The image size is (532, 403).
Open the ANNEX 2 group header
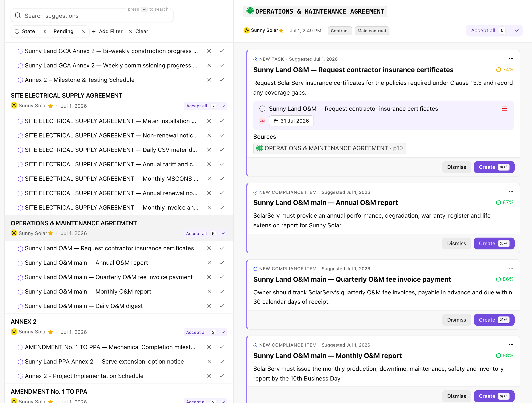(24, 322)
